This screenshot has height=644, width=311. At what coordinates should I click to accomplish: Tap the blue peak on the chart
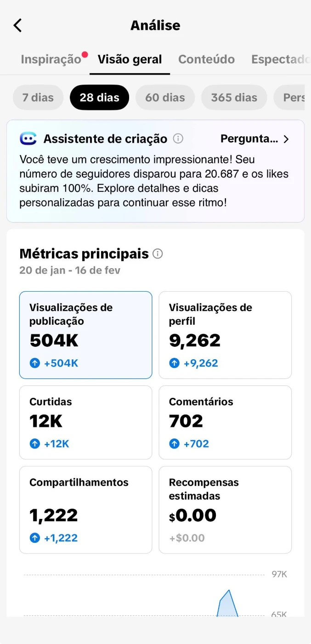pyautogui.click(x=228, y=602)
